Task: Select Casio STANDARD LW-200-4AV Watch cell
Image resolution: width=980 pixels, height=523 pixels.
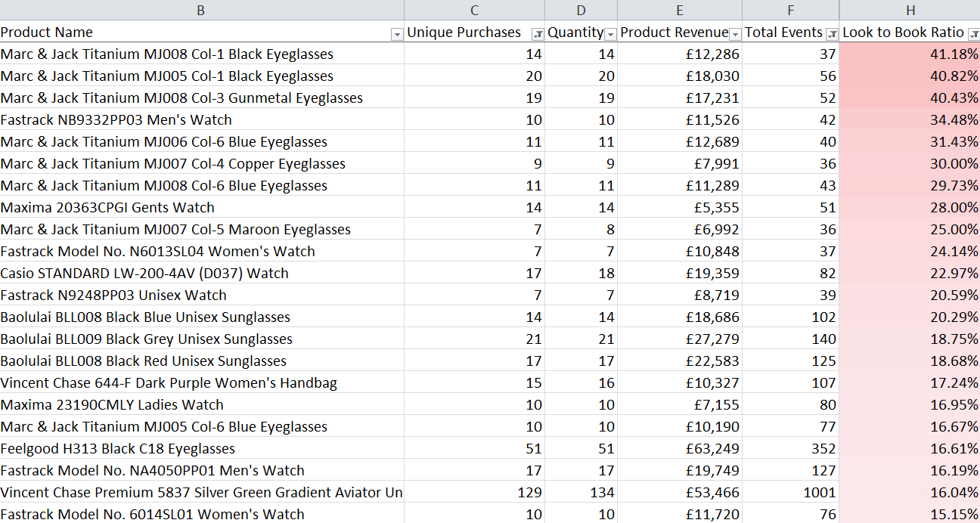Action: (202, 273)
